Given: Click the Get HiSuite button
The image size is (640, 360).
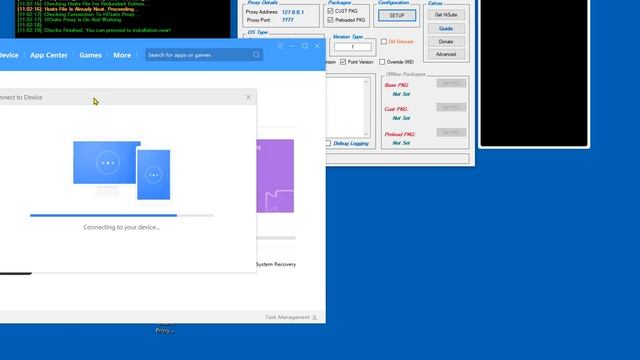Looking at the screenshot, I should pyautogui.click(x=446, y=15).
